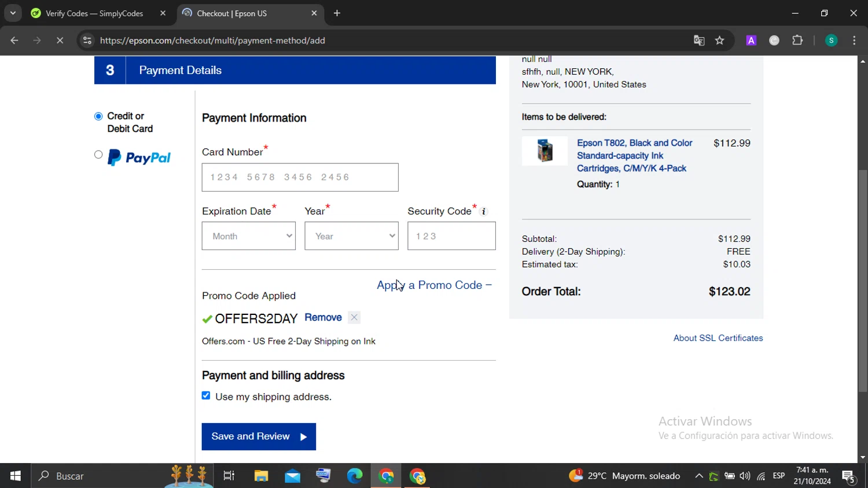
Task: Open a new browser tab
Action: click(337, 13)
